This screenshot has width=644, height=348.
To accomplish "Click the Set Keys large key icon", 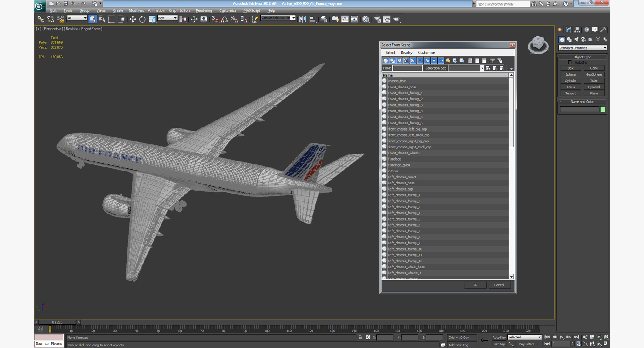I will point(484,340).
